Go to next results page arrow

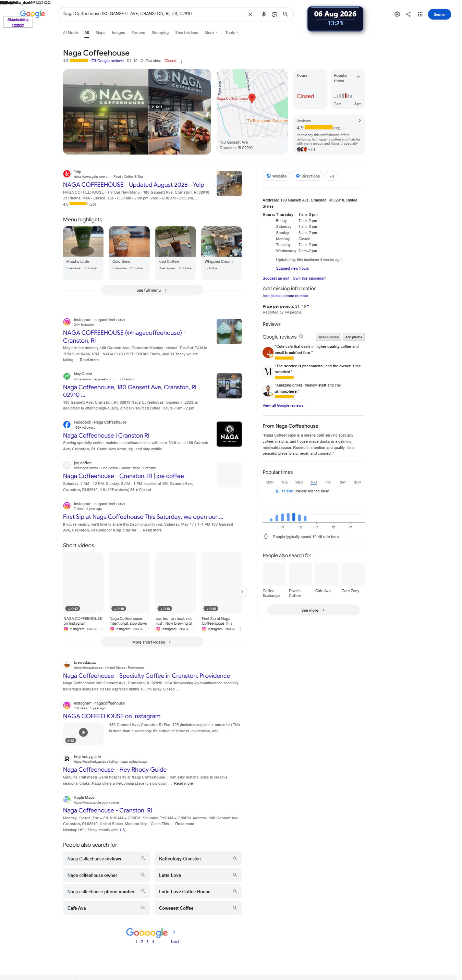point(174,932)
